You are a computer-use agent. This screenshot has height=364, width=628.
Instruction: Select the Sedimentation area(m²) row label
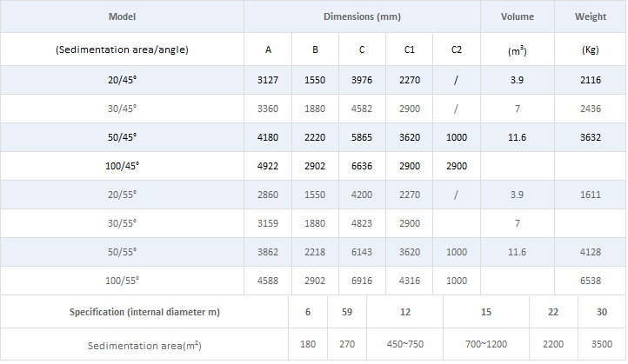144,345
